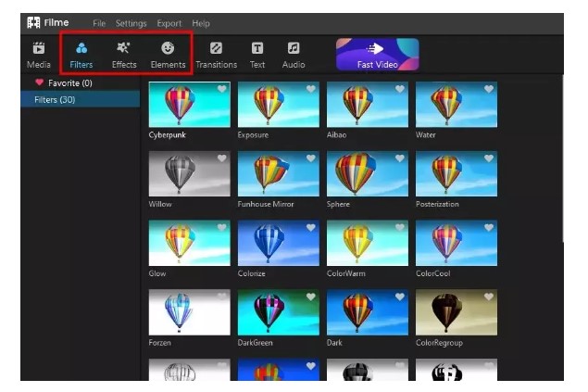Favorite the Aibao filter heart
Screen dimensions: 588x392
(x=400, y=89)
